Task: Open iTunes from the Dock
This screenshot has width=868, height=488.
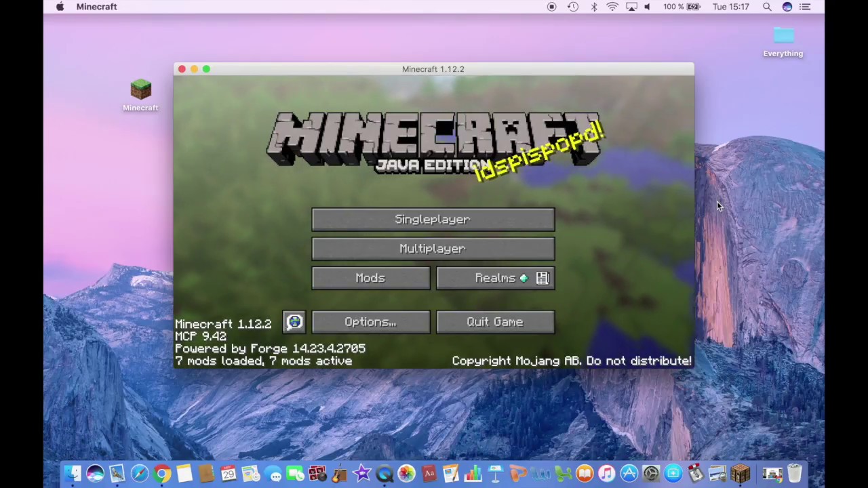Action: (x=607, y=474)
